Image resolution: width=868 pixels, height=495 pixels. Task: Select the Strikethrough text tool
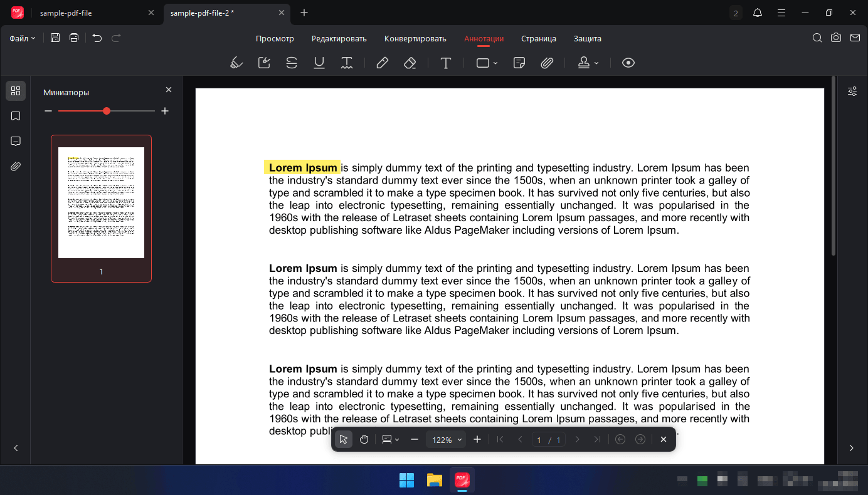tap(292, 63)
